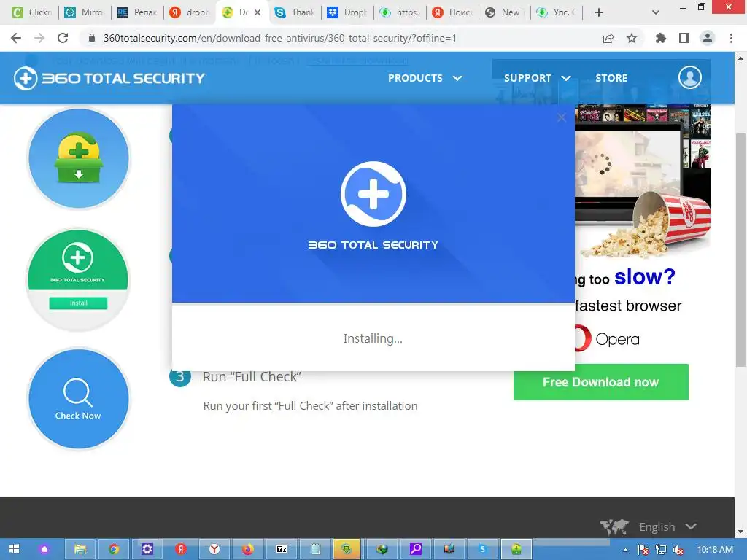Switch to the Упс tab
The width and height of the screenshot is (747, 560).
pos(557,12)
